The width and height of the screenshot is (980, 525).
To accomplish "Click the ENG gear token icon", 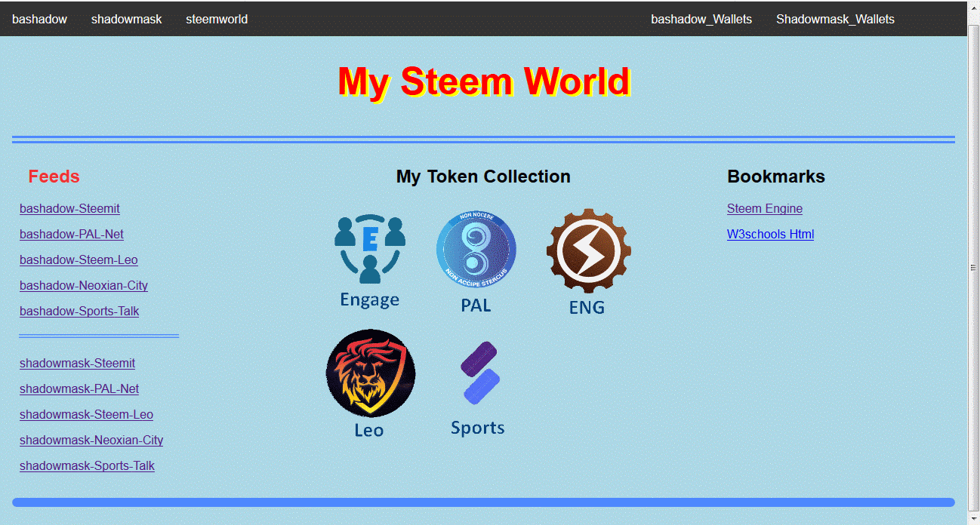I will [x=588, y=252].
